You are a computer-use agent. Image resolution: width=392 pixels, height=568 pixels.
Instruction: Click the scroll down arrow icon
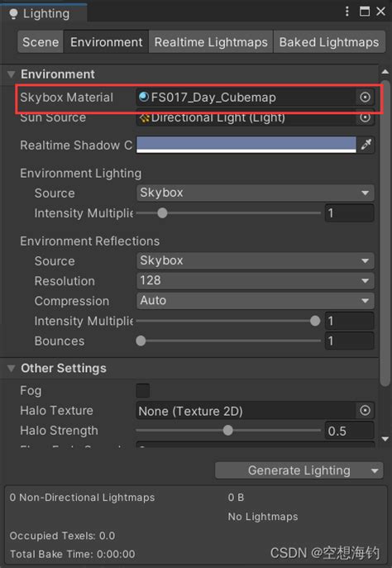coord(385,439)
